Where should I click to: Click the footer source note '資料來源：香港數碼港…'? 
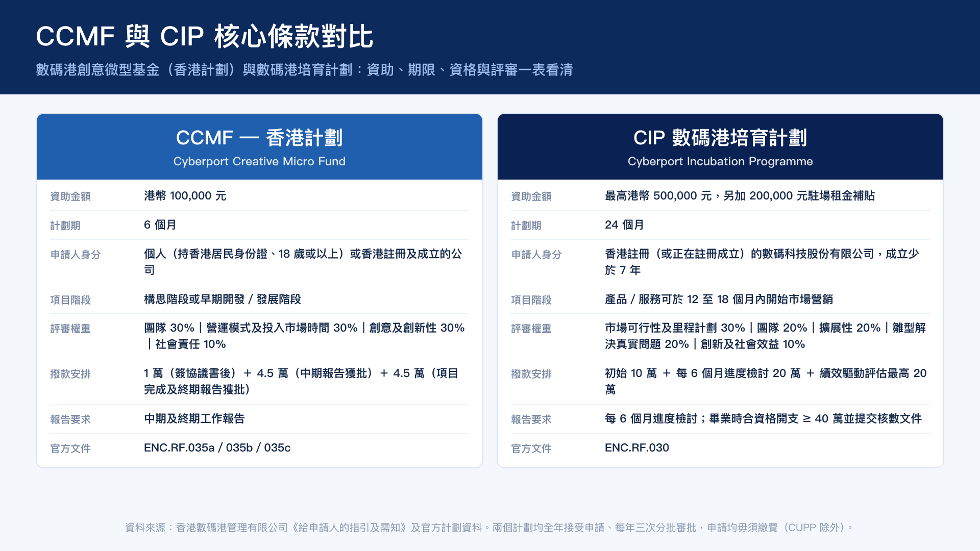click(489, 528)
